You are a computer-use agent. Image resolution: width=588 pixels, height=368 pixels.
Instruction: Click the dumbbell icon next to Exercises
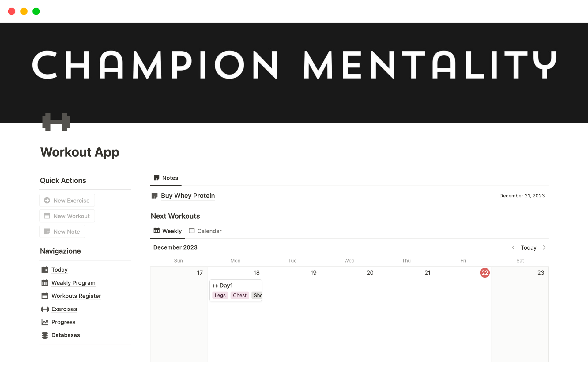click(x=45, y=309)
